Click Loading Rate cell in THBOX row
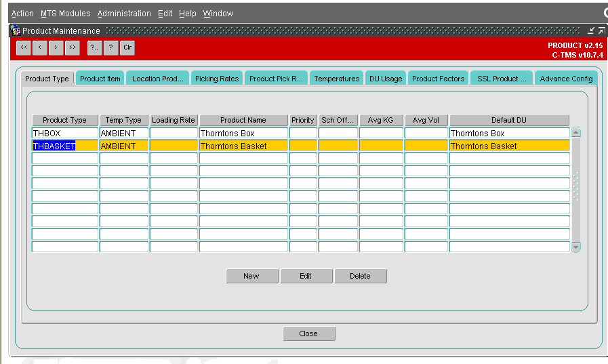Screen dimensions: 608x364 click(174, 134)
